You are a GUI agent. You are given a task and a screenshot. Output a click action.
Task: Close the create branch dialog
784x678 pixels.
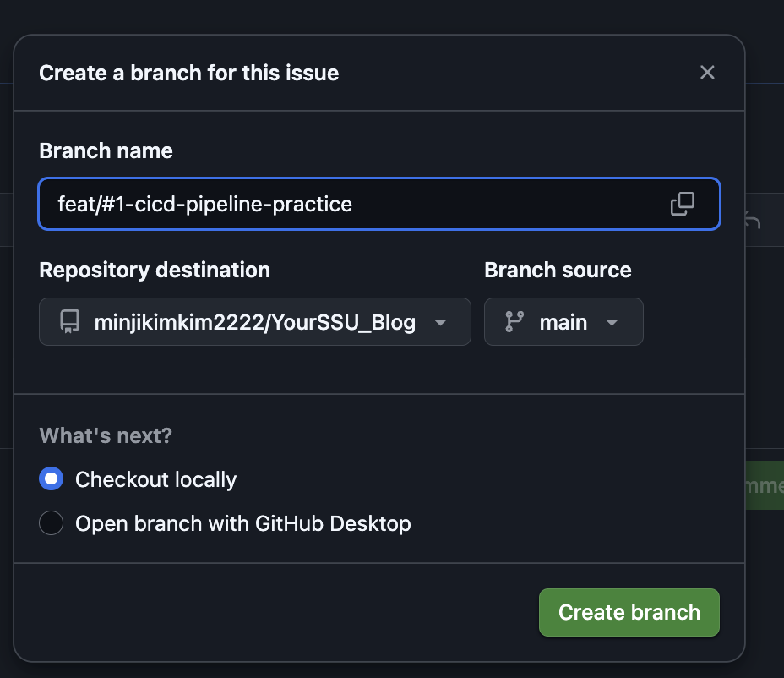pyautogui.click(x=707, y=73)
